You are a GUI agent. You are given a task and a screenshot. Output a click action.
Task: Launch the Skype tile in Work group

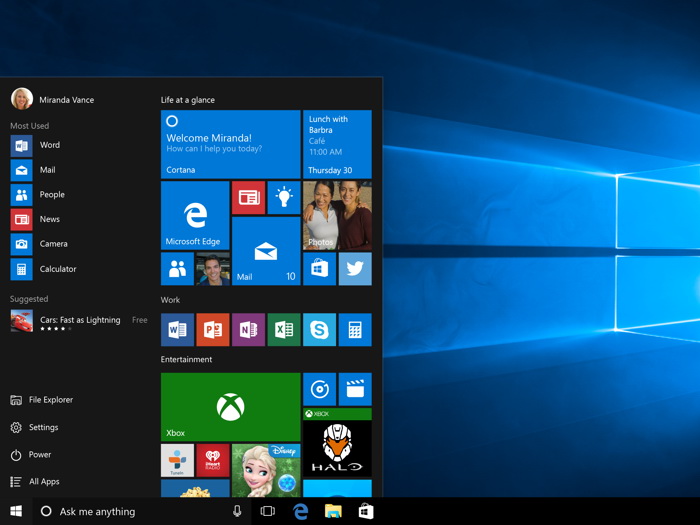point(320,329)
